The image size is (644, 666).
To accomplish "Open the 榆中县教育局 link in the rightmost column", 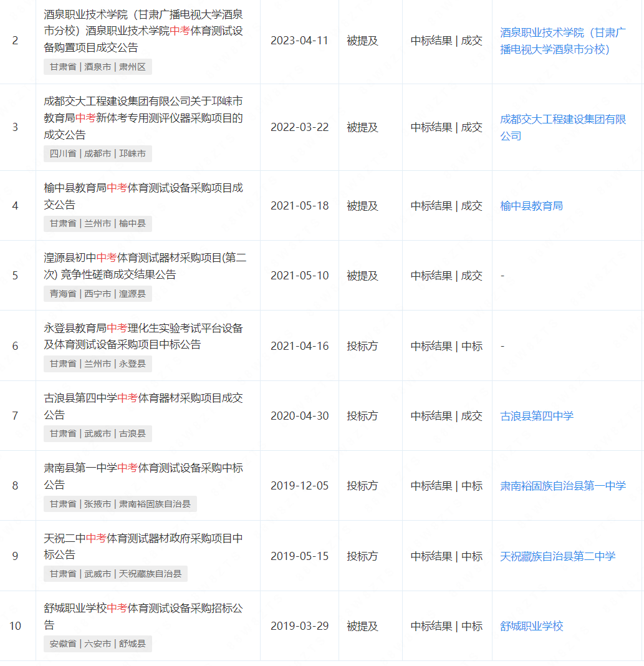I will click(531, 206).
